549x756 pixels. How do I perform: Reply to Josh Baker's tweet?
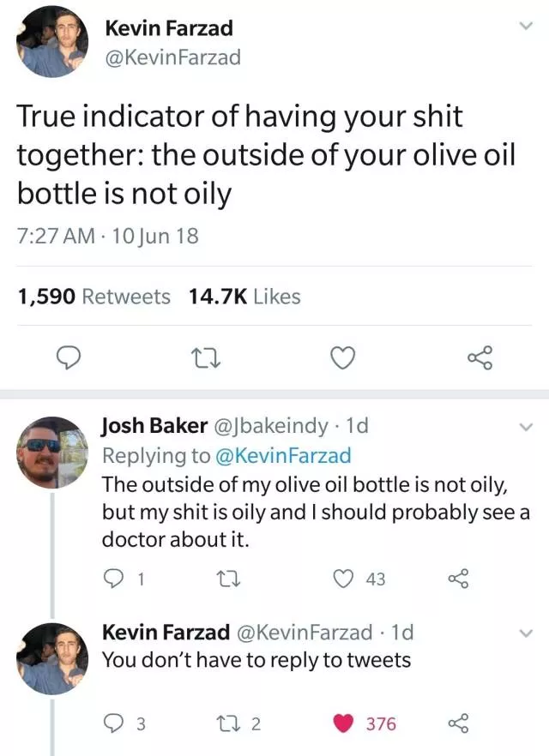115,579
